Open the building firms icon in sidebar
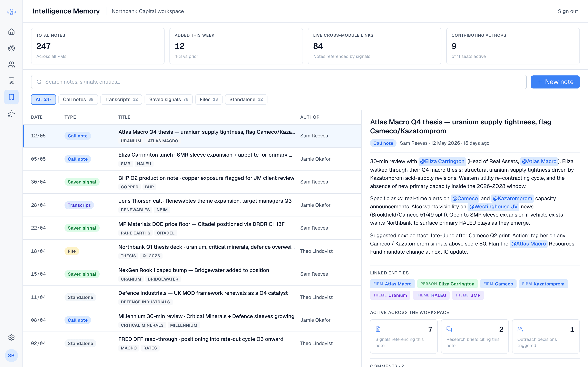Image resolution: width=588 pixels, height=367 pixels. [x=11, y=81]
